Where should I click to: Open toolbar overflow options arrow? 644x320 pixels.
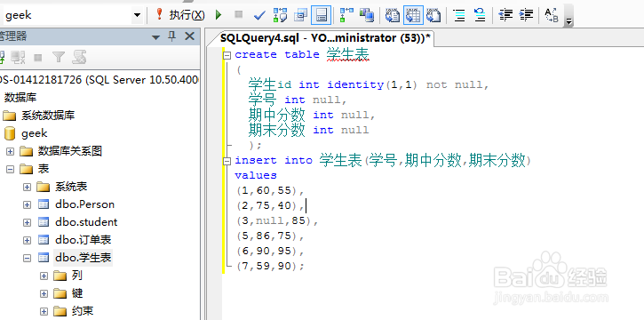(x=568, y=21)
